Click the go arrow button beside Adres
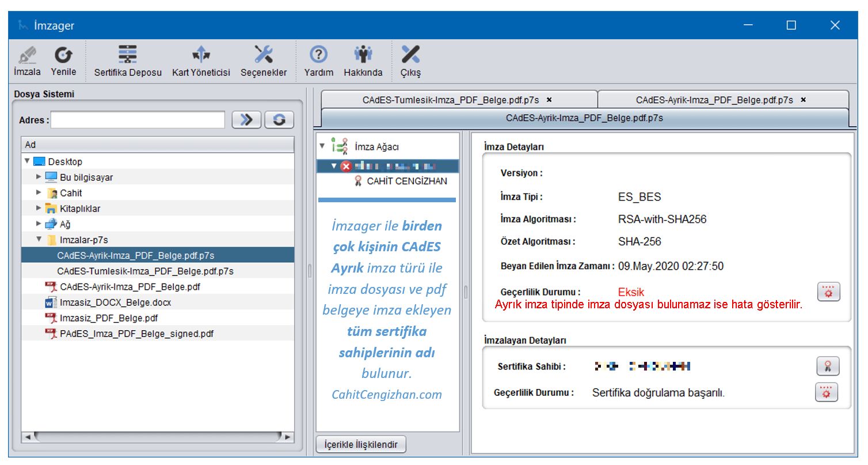 246,120
